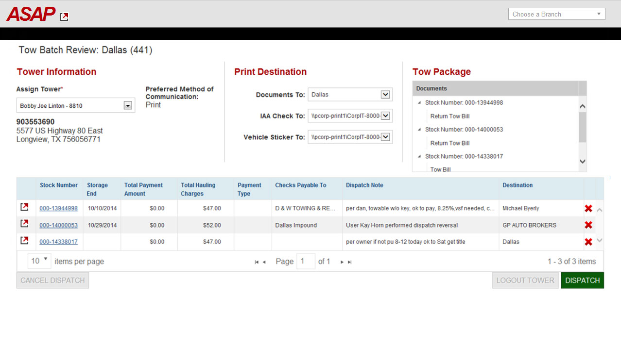Screen dimensions: 621x364
Task: Select Return Tow Bill under stock 000-14000053
Action: pyautogui.click(x=449, y=143)
